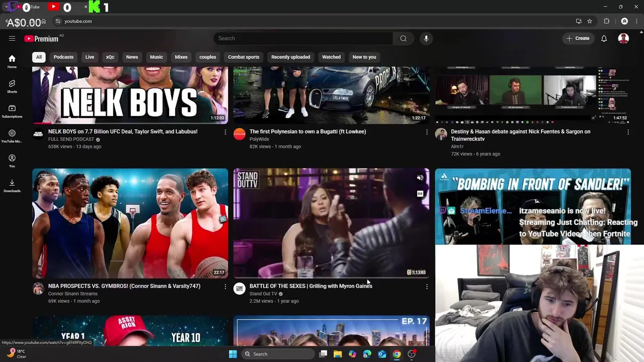This screenshot has height=362, width=644.
Task: Open the Stand Out TV channel avatar
Action: click(x=239, y=288)
